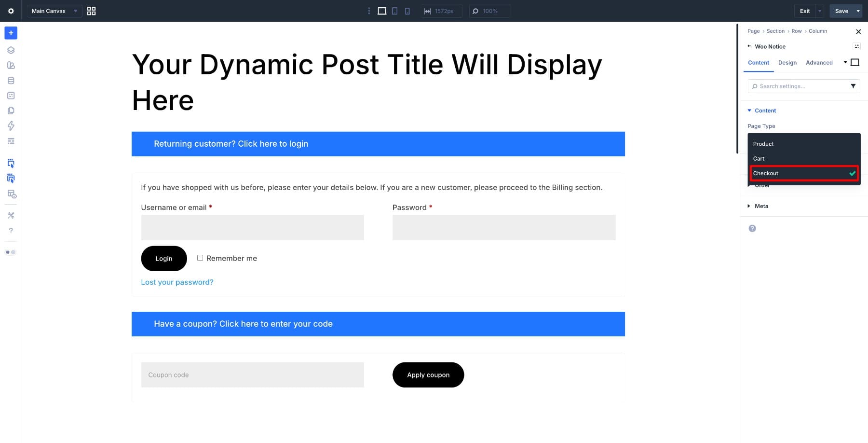Screen dimensions: 868x443
Task: Click the Apply coupon button
Action: click(428, 375)
